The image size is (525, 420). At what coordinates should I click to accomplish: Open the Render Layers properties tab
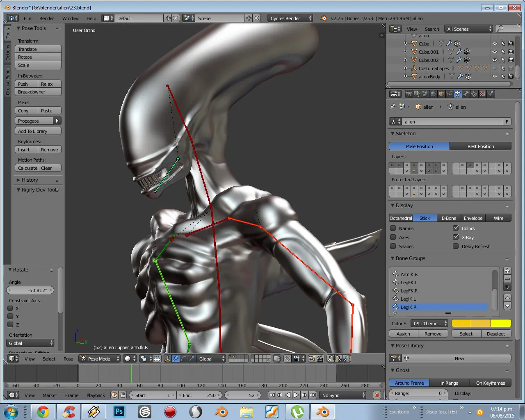point(417,94)
